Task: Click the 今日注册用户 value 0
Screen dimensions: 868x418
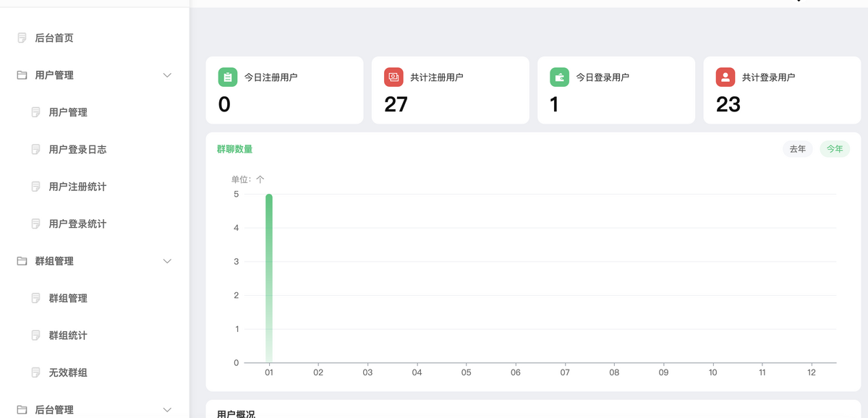Action: 224,105
